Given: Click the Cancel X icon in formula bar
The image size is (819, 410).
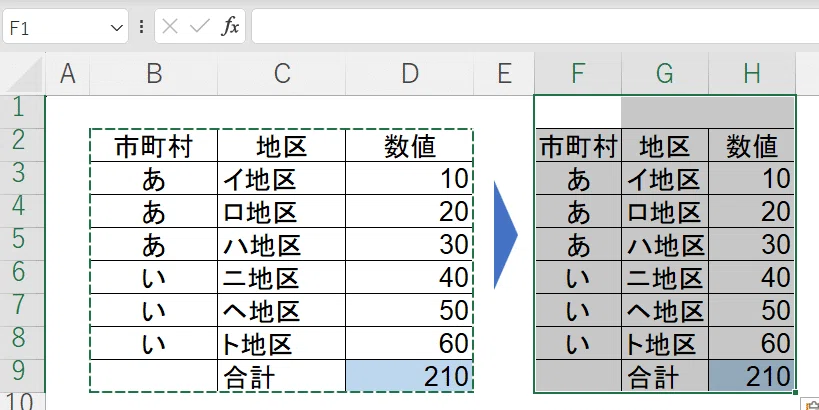Looking at the screenshot, I should point(170,26).
